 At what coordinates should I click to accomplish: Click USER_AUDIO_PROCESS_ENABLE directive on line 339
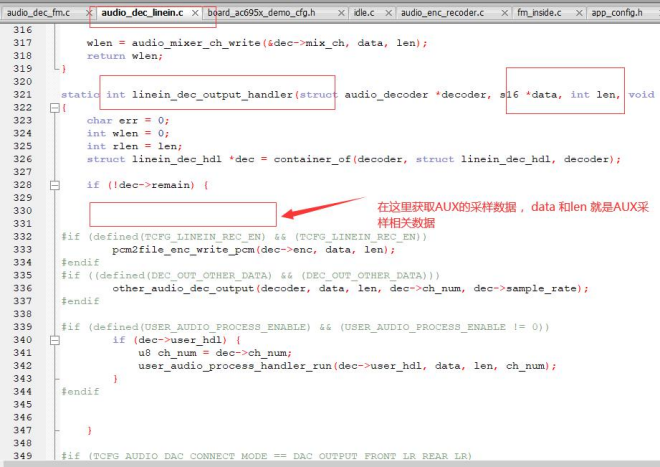(x=305, y=327)
